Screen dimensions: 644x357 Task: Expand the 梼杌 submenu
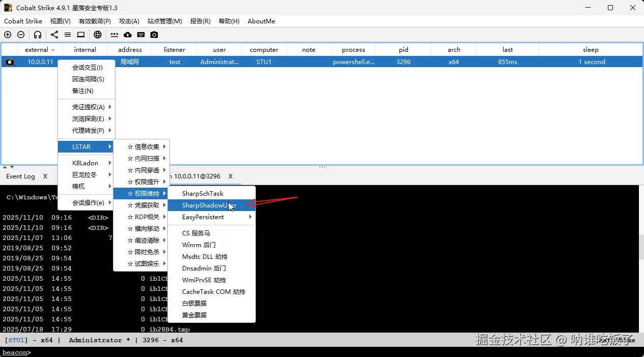tap(86, 187)
